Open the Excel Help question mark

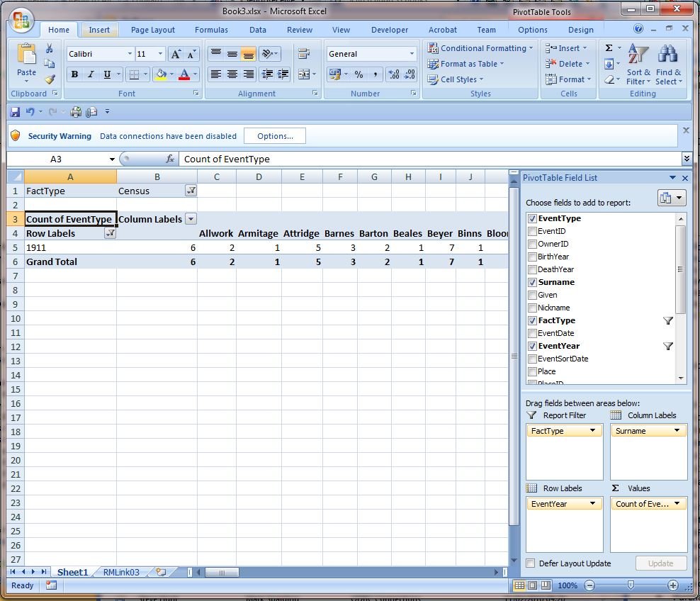638,29
